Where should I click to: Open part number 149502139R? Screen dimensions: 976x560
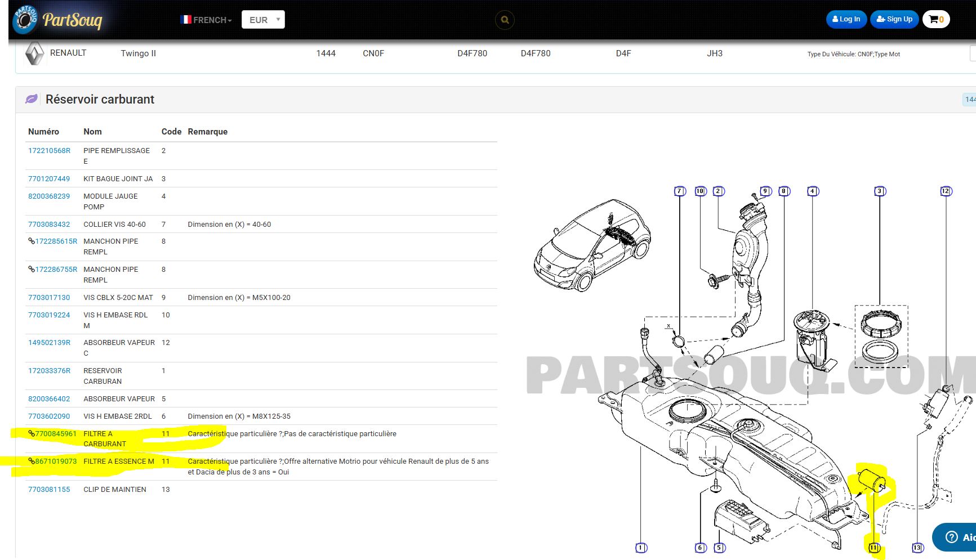coord(50,343)
